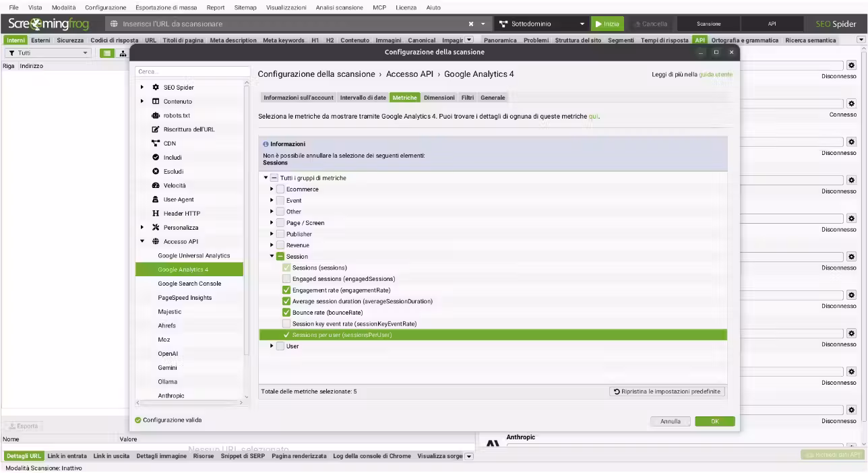868x473 pixels.
Task: Open the guida utente link
Action: pyautogui.click(x=716, y=74)
